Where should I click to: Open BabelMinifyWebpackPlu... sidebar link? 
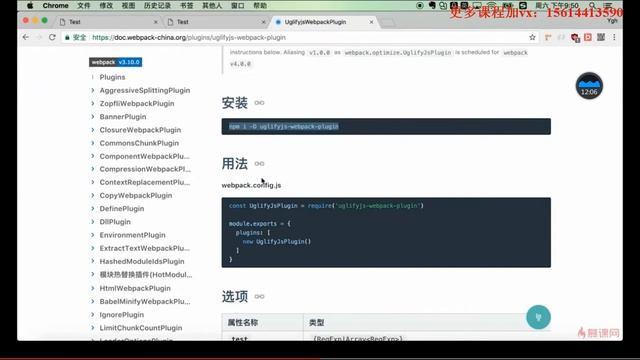pyautogui.click(x=144, y=301)
